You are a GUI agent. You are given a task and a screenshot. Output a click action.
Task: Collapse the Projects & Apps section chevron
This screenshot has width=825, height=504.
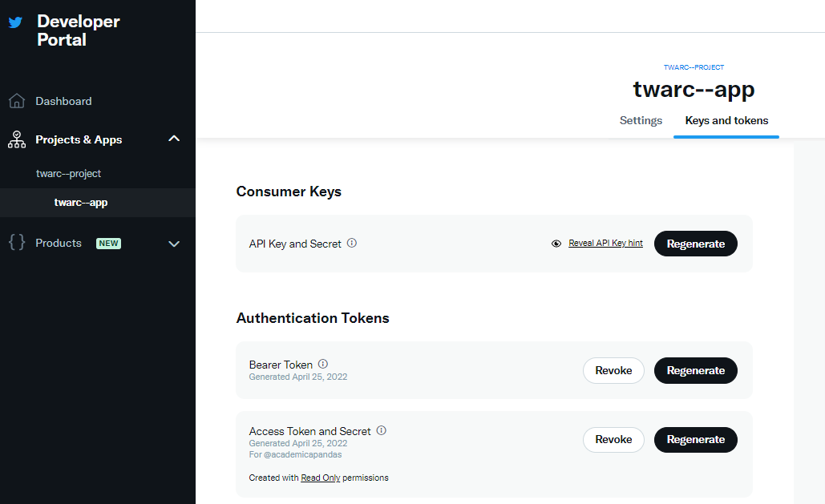coord(174,139)
